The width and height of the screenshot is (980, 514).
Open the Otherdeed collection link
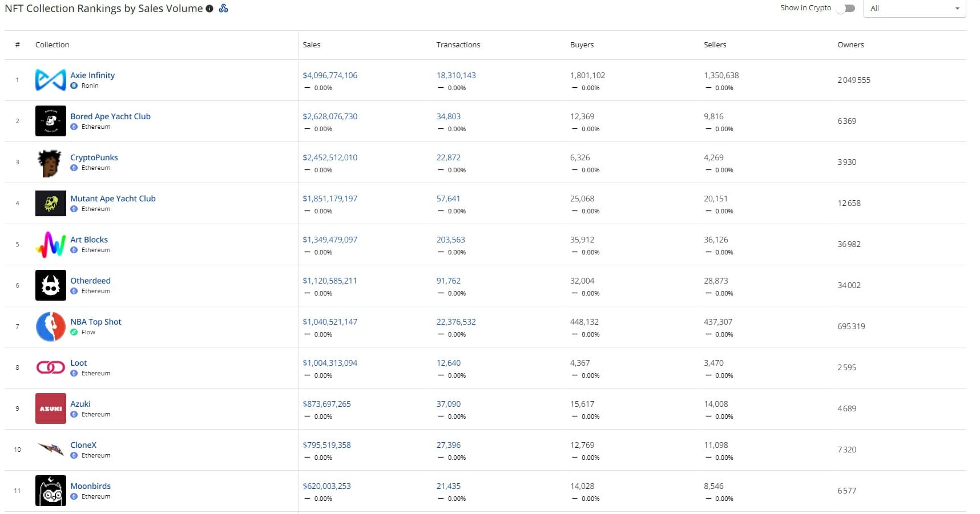click(91, 281)
